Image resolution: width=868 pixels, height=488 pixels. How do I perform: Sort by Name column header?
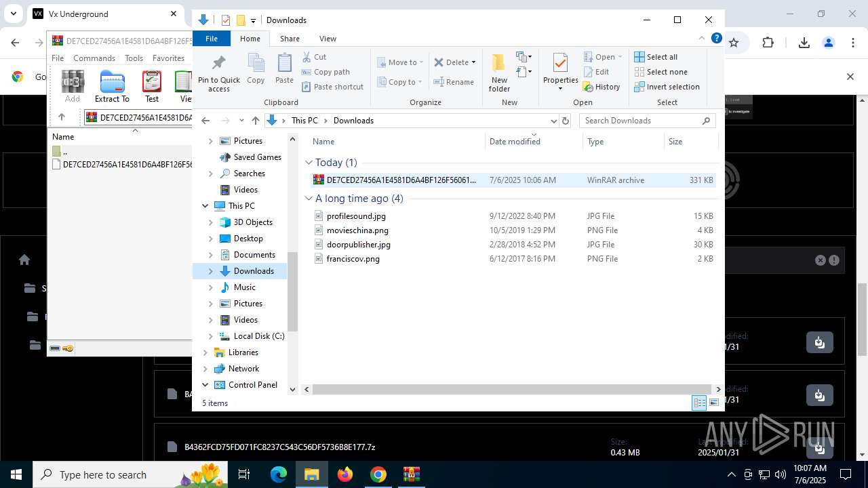[x=397, y=142]
